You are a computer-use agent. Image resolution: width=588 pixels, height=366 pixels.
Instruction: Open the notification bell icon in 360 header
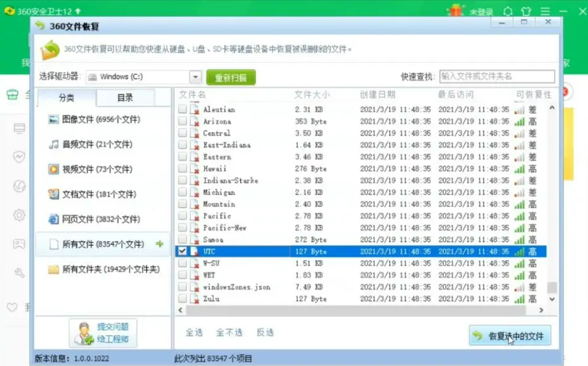coord(508,11)
